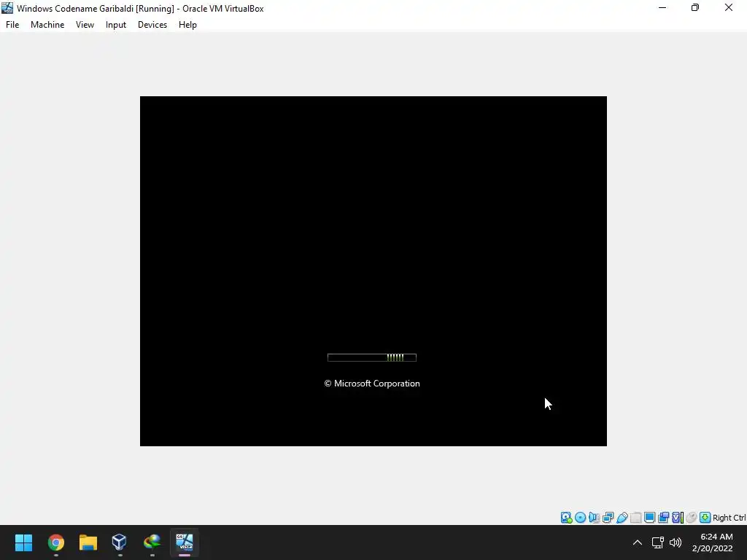
Task: Open volume control in system tray
Action: (676, 542)
